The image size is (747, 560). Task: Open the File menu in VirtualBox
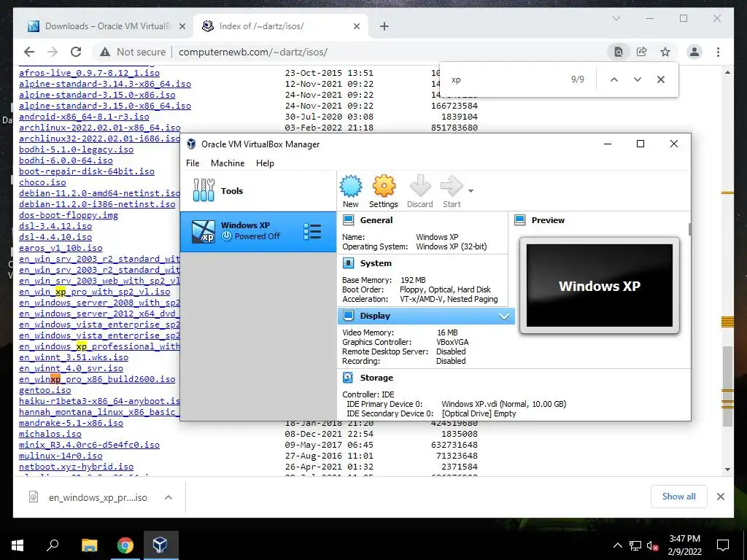(x=193, y=163)
